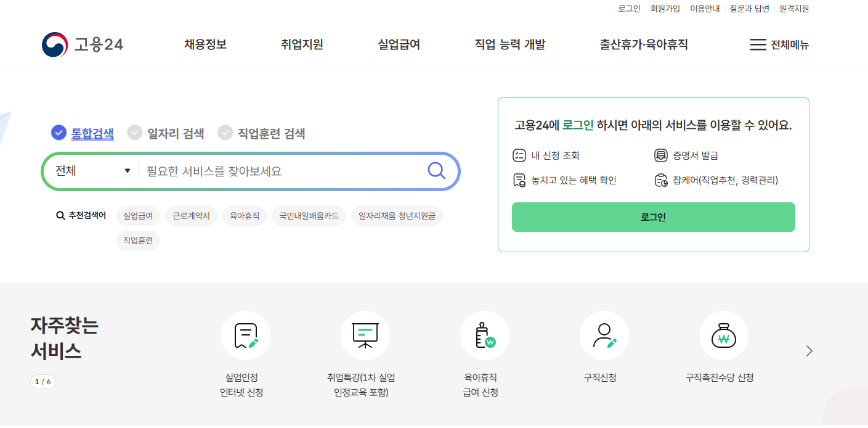This screenshot has height=428, width=868.
Task: Advance the 자주찾는 서비스 carousel arrow
Action: click(x=809, y=350)
